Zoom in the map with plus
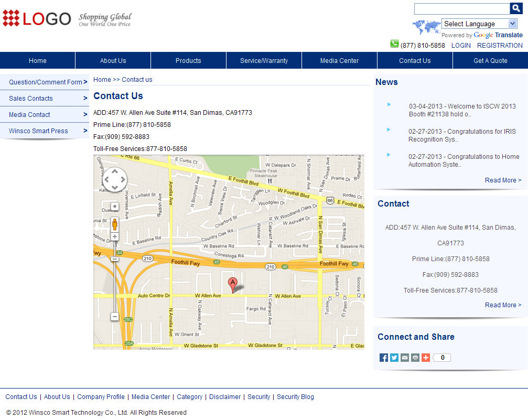The width and height of the screenshot is (528, 420). point(115,237)
